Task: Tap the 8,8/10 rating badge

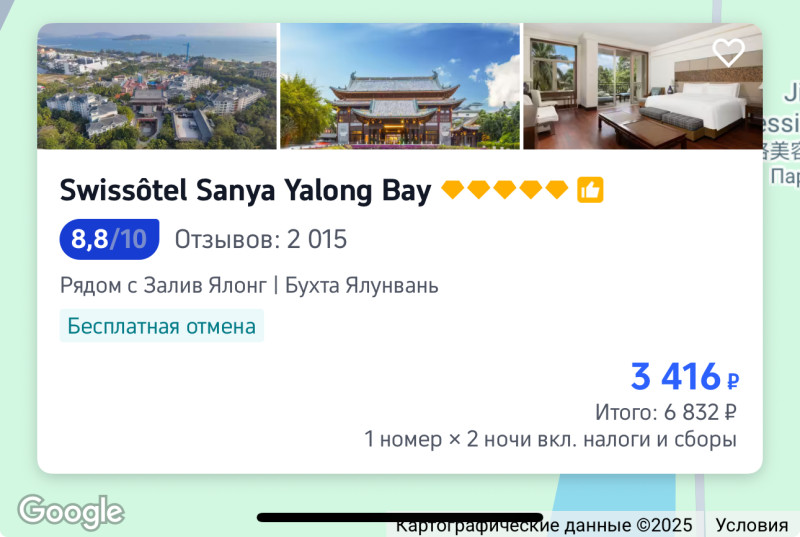Action: click(x=109, y=239)
